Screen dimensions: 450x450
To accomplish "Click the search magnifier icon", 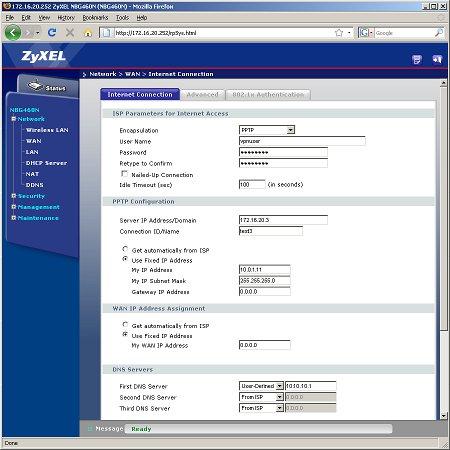I will pyautogui.click(x=439, y=33).
